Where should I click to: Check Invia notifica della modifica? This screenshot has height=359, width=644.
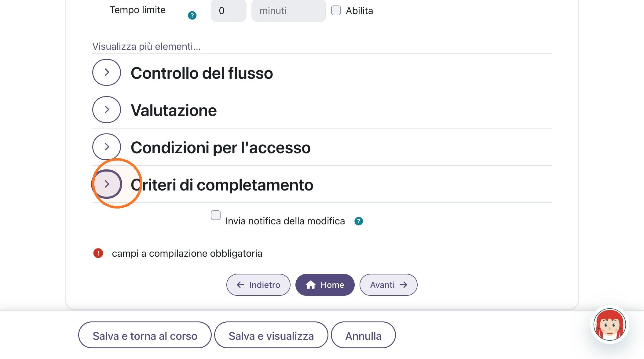tap(216, 215)
